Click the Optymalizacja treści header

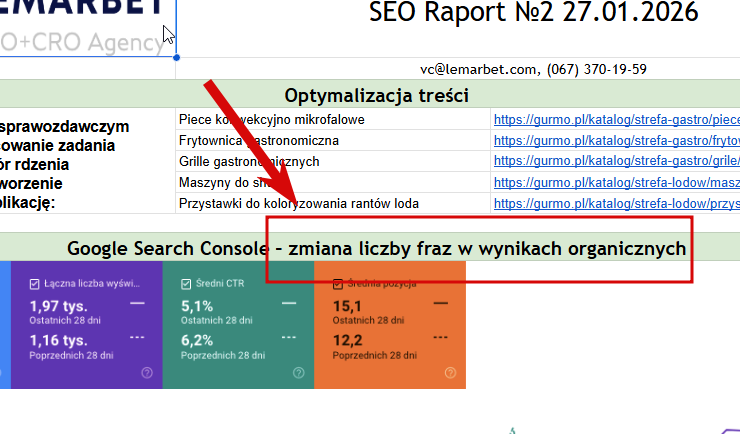pos(377,96)
